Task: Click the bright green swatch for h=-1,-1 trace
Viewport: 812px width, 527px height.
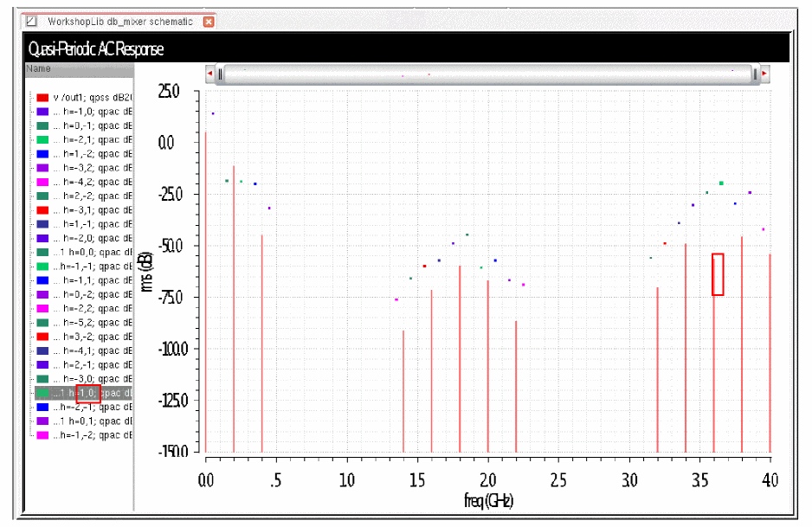Action: point(42,267)
